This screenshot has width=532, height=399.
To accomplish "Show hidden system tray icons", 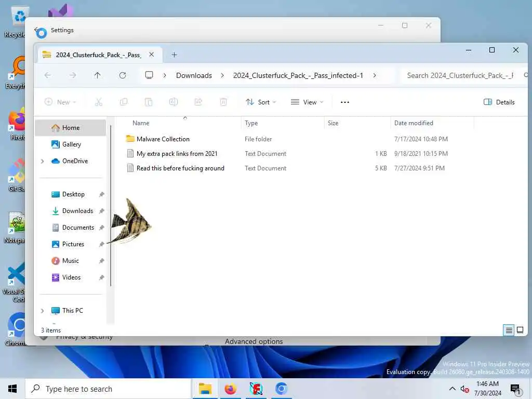I will click(x=453, y=389).
